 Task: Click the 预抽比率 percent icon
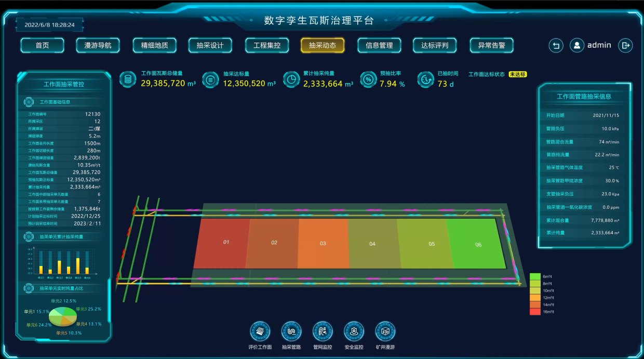click(x=368, y=79)
